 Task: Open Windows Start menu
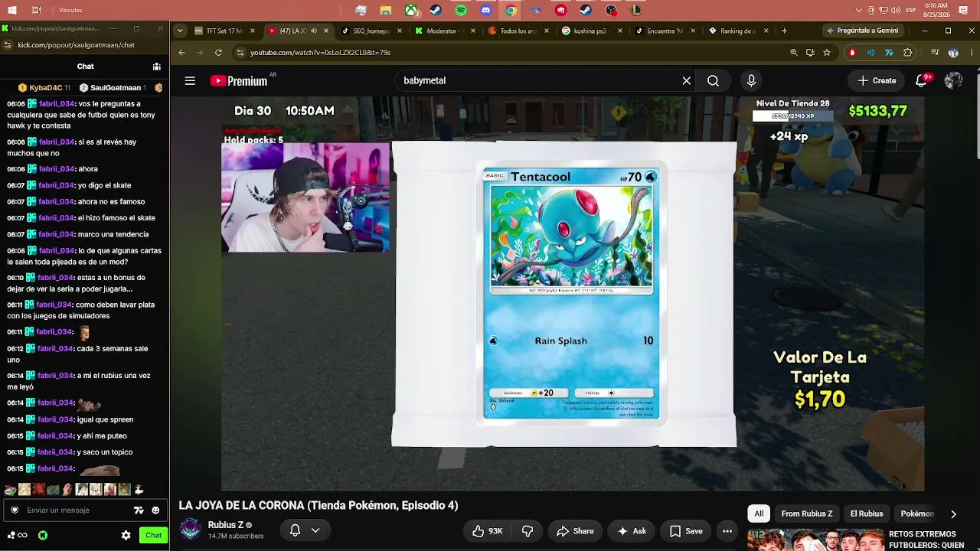(12, 10)
